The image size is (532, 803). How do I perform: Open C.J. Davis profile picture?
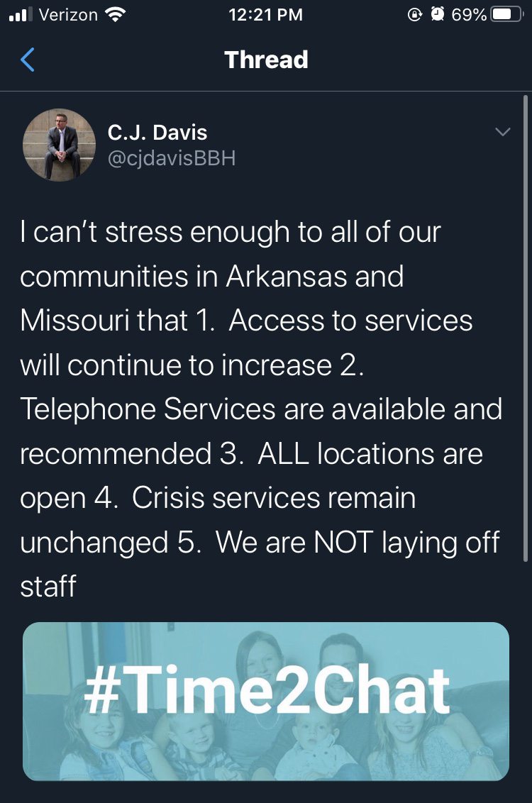(x=60, y=145)
